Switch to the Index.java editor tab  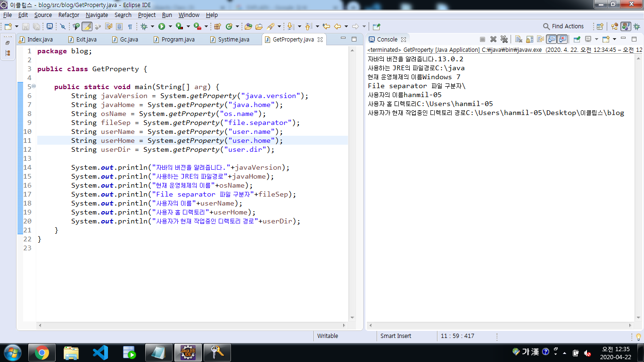point(36,40)
